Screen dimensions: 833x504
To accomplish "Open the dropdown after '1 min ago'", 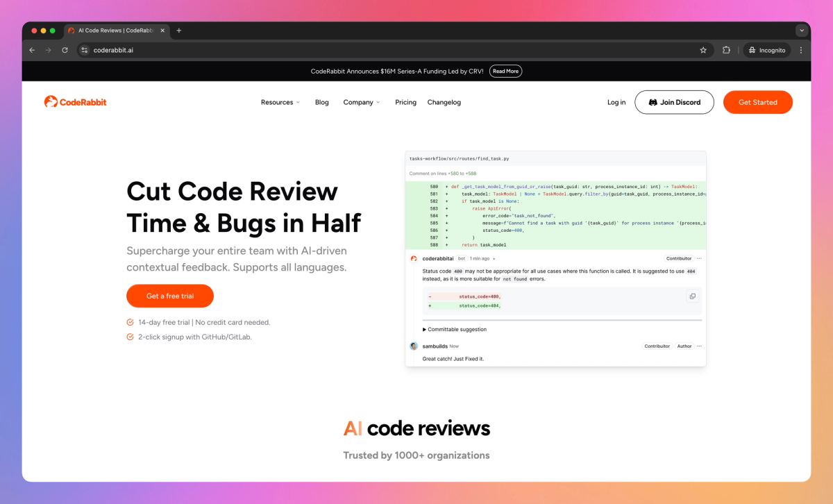I will click(494, 258).
